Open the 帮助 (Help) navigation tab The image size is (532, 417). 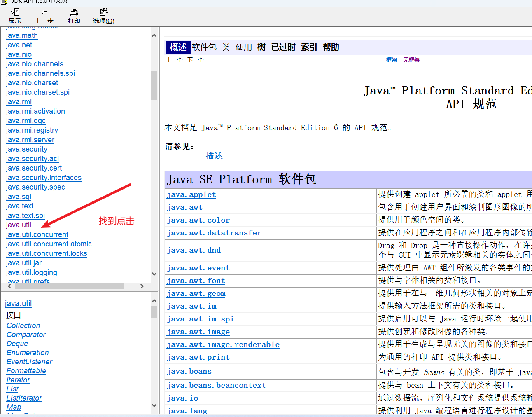331,47
